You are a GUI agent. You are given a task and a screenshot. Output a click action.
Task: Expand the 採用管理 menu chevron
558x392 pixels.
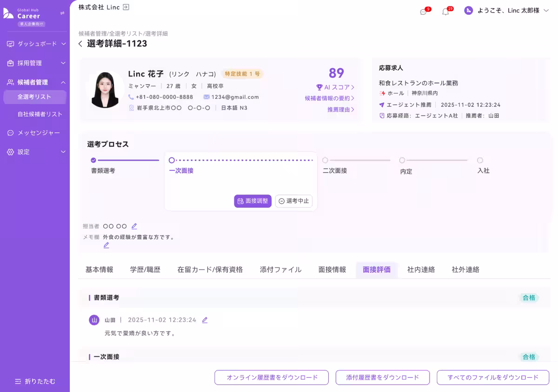click(64, 63)
